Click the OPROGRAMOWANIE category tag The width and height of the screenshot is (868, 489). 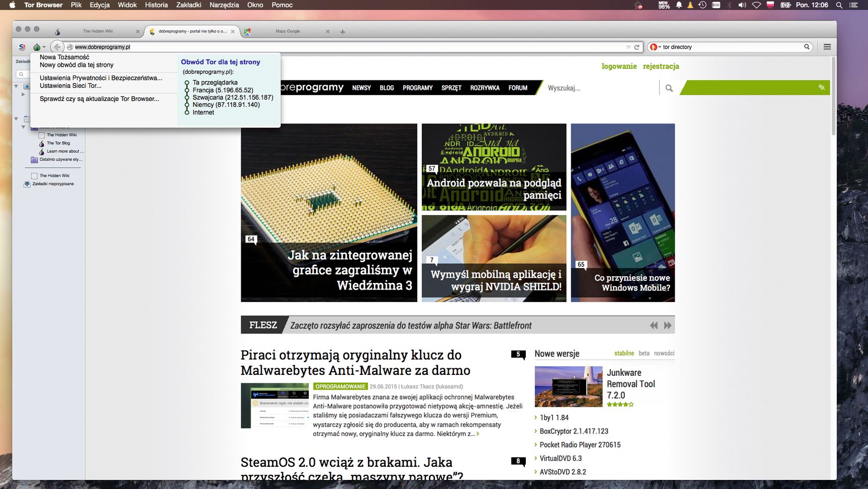point(340,386)
